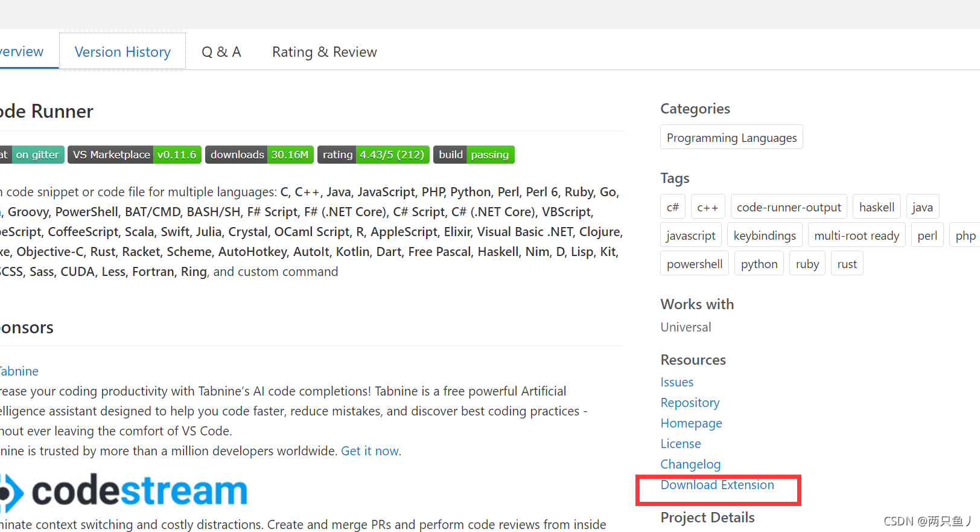This screenshot has width=980, height=532.
Task: View the License link
Action: pos(680,444)
